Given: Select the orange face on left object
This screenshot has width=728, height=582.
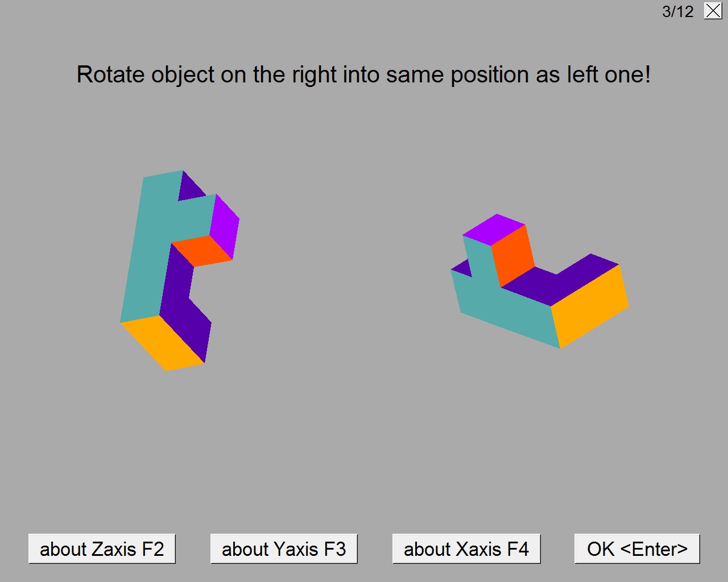Looking at the screenshot, I should (202, 251).
